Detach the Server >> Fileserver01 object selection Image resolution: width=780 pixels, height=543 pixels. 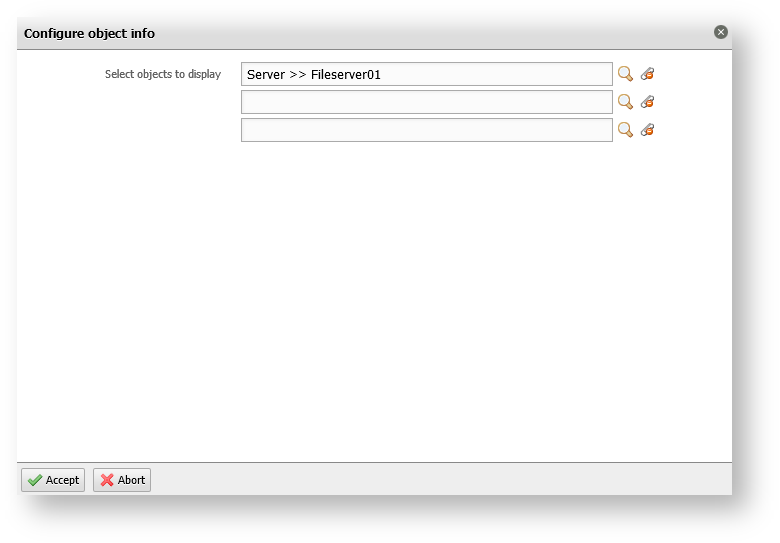tap(647, 74)
